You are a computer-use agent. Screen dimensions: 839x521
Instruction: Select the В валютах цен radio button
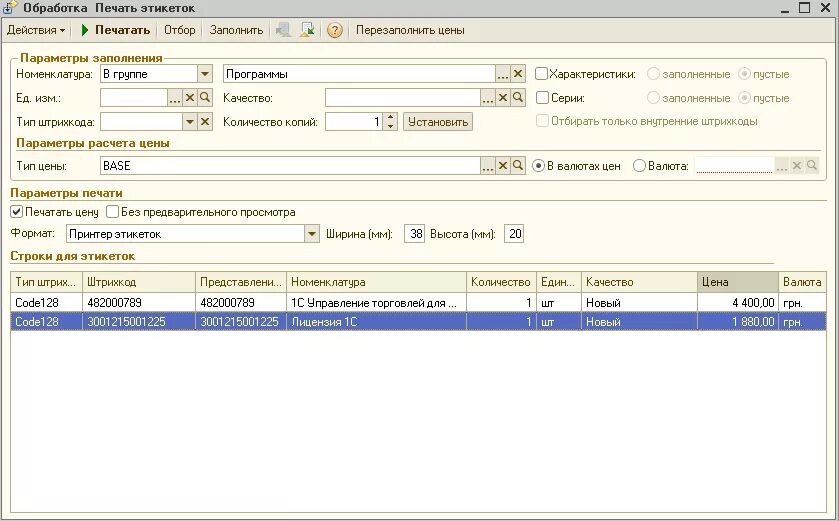[538, 166]
